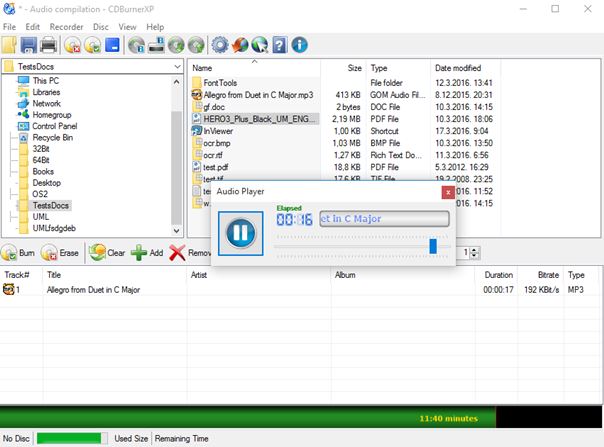Screen dimensions: 604x447
Task: Click the disc with red X icon
Action: pos(73,44)
